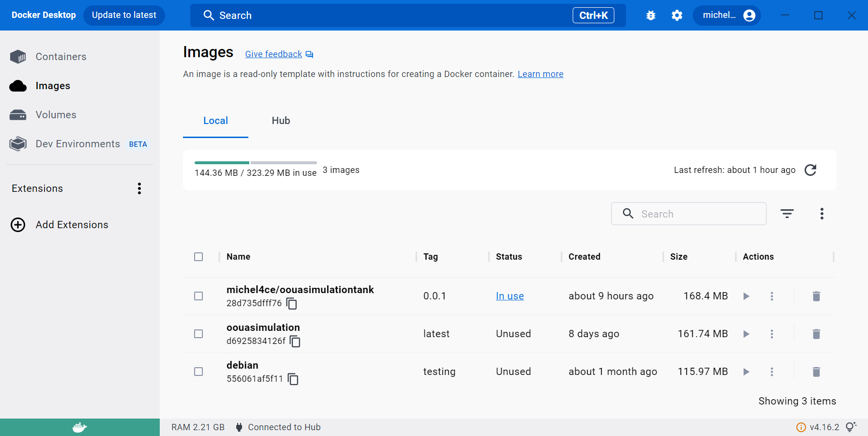
Task: Select the oouasimulation image checkbox
Action: (198, 334)
